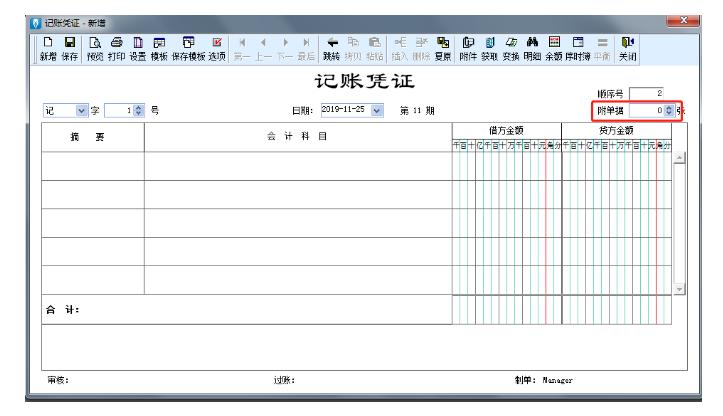
Task: Open the 模板 template icon
Action: tap(159, 48)
